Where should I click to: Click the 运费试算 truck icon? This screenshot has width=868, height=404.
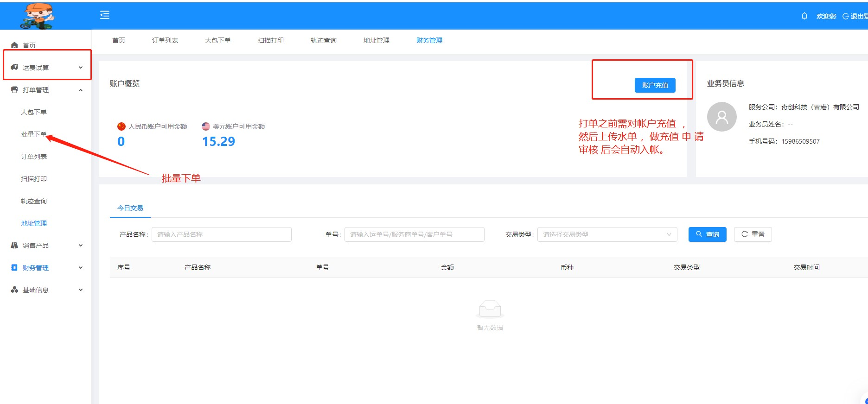[14, 67]
